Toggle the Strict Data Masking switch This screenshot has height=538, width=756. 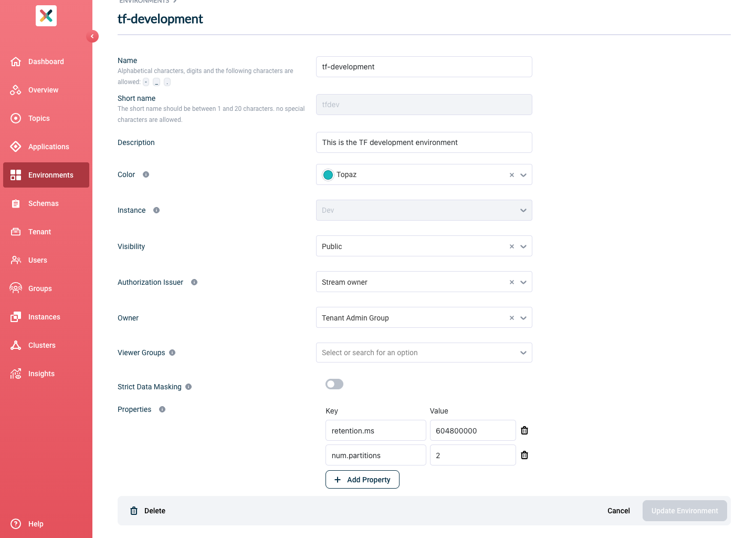pyautogui.click(x=334, y=384)
